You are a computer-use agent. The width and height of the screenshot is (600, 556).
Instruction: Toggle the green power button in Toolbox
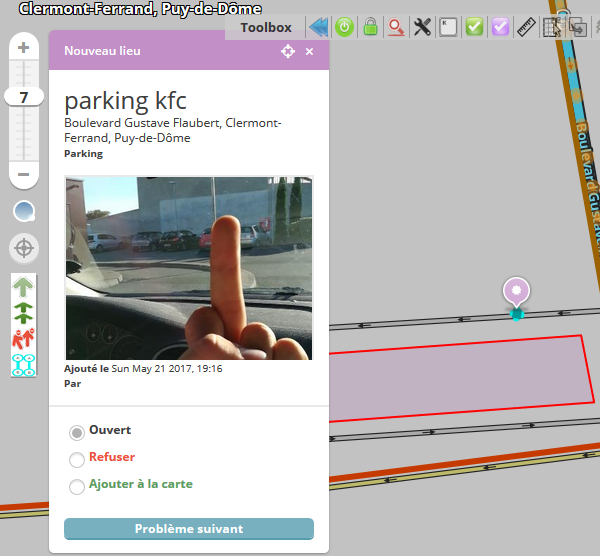coord(344,28)
